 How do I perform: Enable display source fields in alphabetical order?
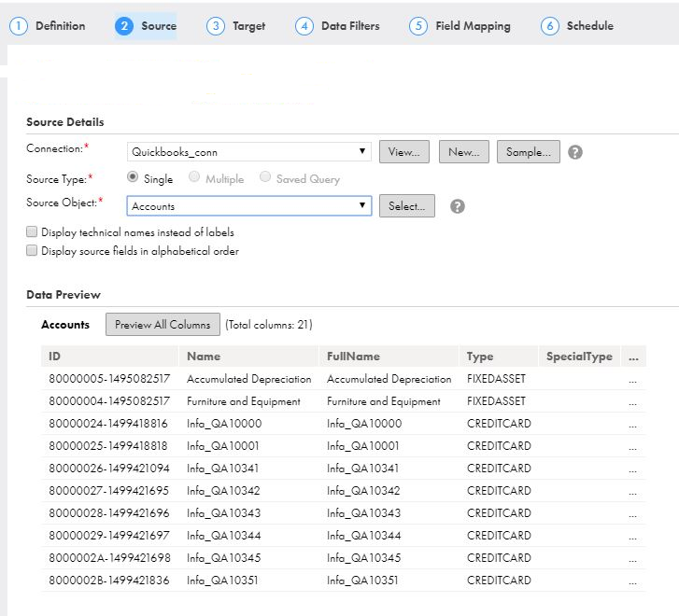pos(32,250)
